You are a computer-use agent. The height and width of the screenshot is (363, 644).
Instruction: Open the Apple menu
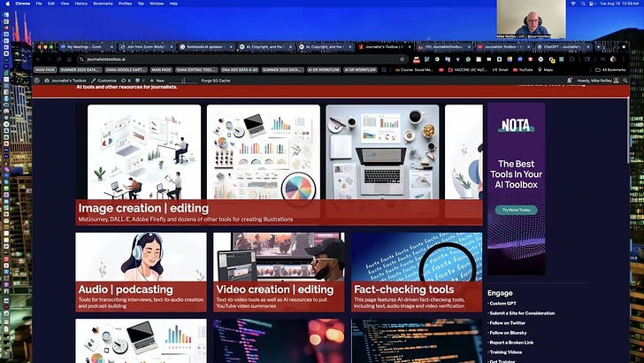(7, 4)
